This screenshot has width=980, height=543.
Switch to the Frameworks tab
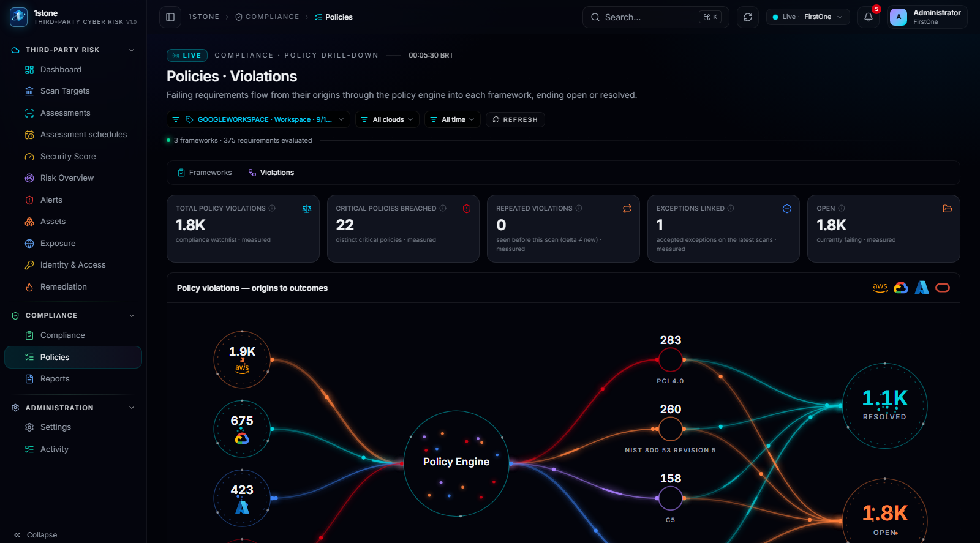point(205,173)
